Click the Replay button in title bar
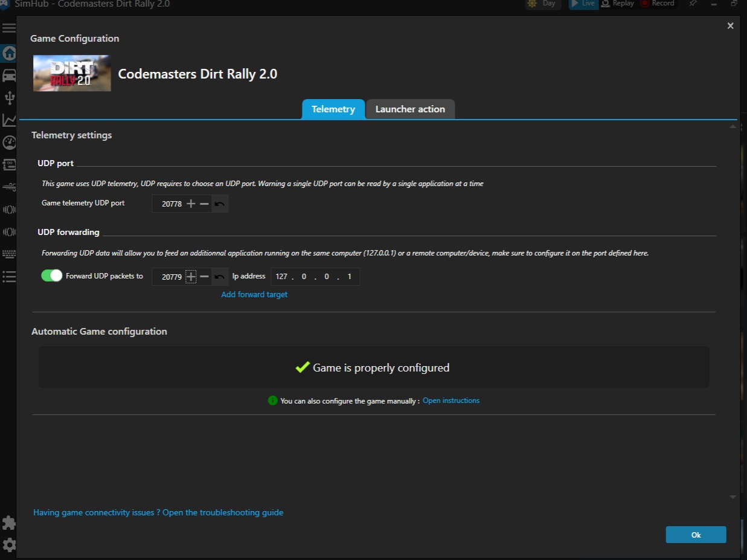 pos(618,4)
